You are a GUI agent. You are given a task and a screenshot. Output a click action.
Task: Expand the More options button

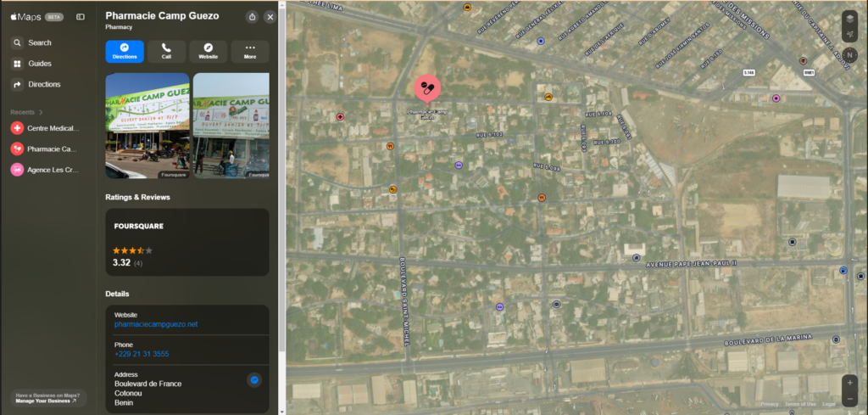pyautogui.click(x=250, y=51)
